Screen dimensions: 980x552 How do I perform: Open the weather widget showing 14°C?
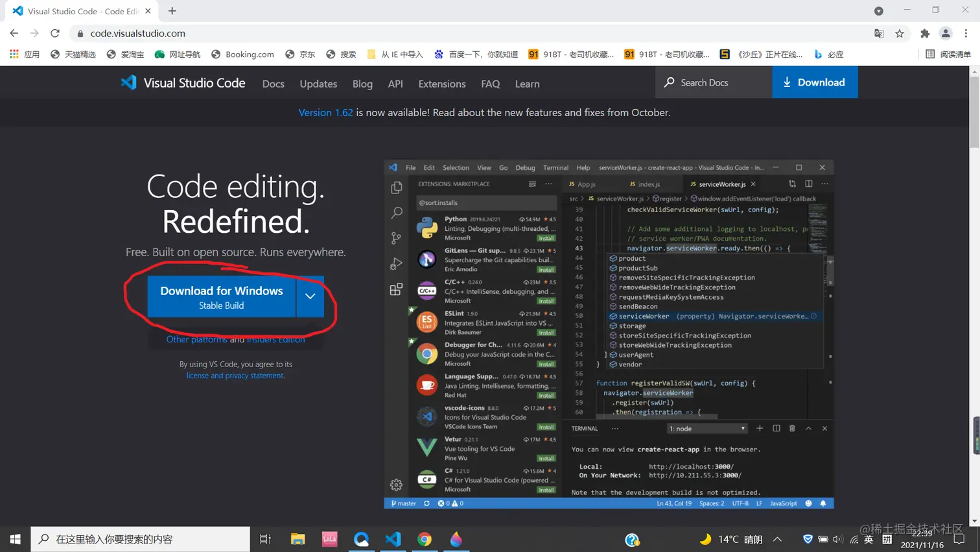point(730,539)
